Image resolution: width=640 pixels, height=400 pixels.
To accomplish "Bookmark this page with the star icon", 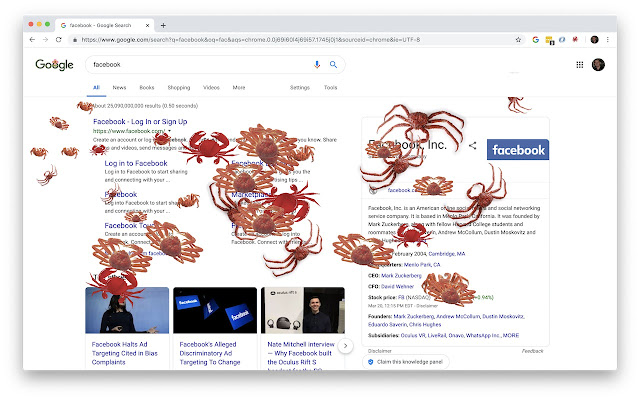I will pos(518,40).
